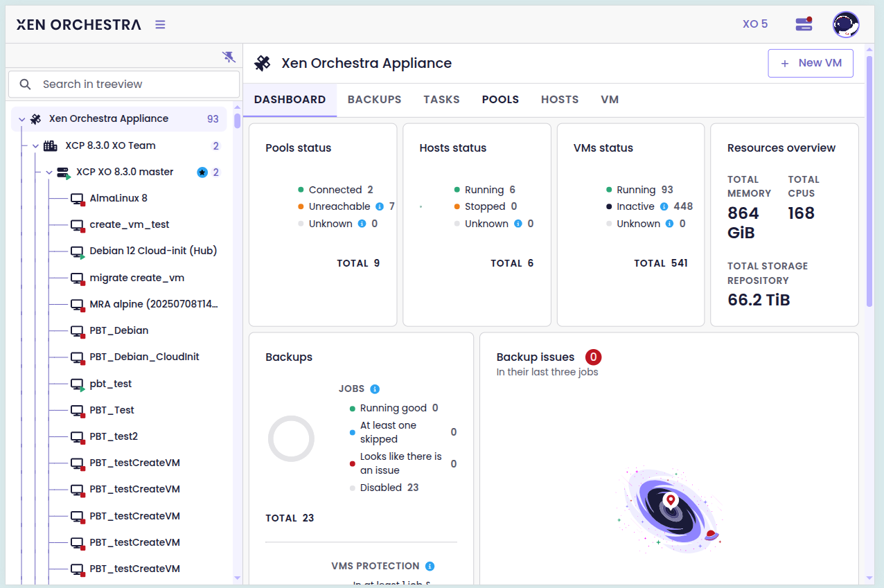Click the host icon for XCP XO 8.3.0 master
Image resolution: width=884 pixels, height=588 pixels.
tap(64, 172)
